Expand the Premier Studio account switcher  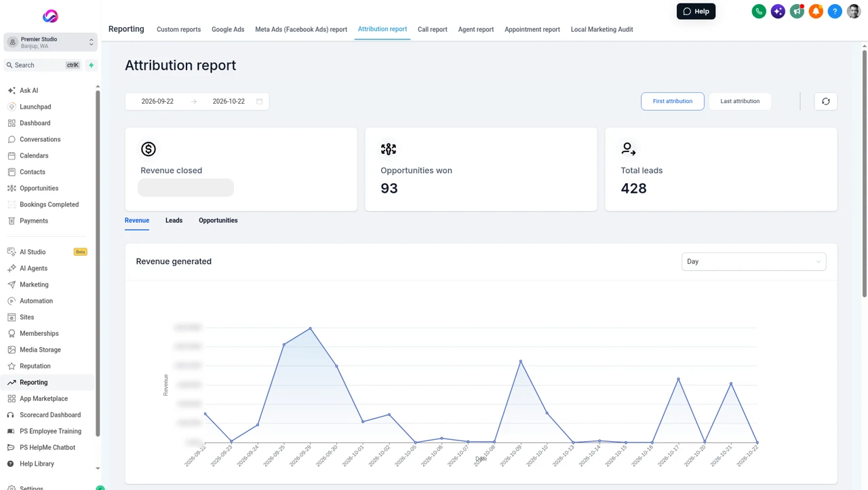coord(50,42)
